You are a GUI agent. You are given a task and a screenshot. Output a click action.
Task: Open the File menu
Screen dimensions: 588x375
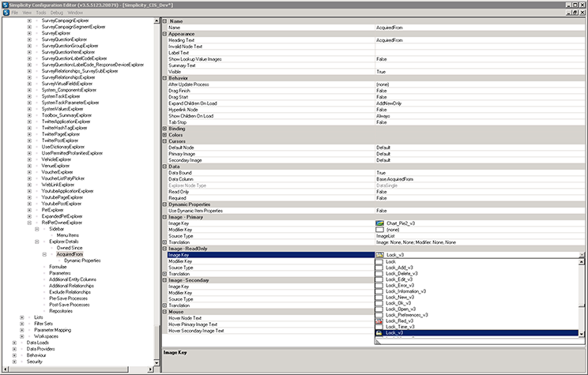[x=15, y=13]
